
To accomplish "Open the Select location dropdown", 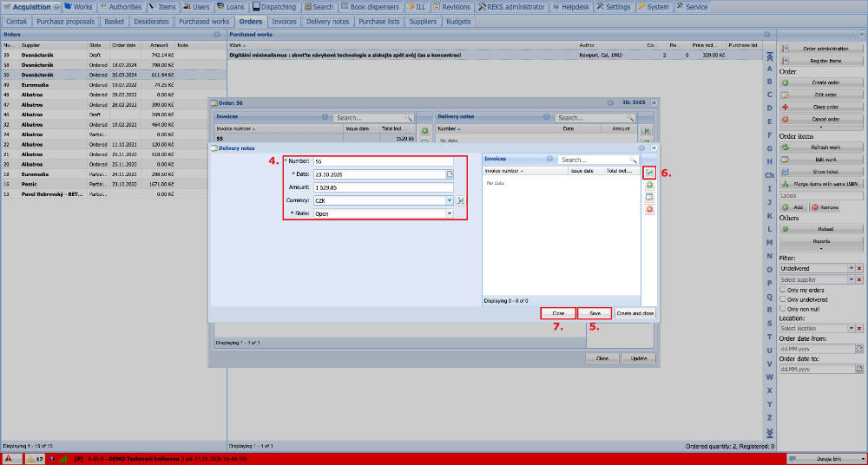I will [x=852, y=329].
